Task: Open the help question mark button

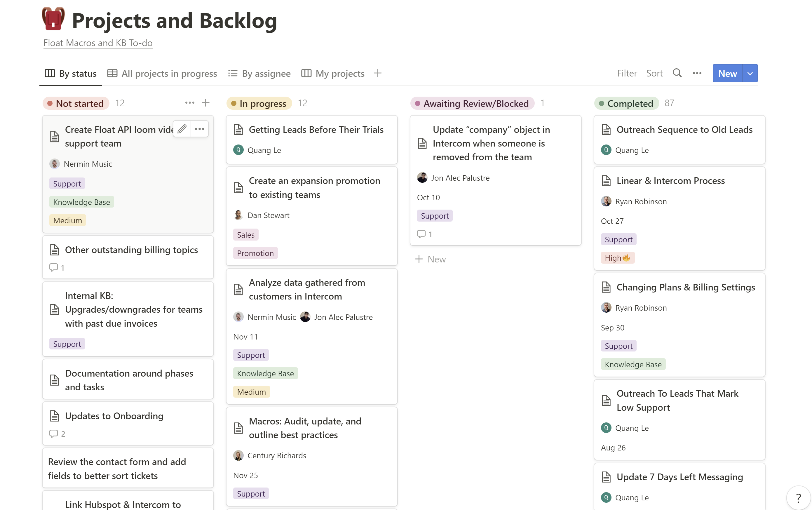Action: (x=798, y=498)
